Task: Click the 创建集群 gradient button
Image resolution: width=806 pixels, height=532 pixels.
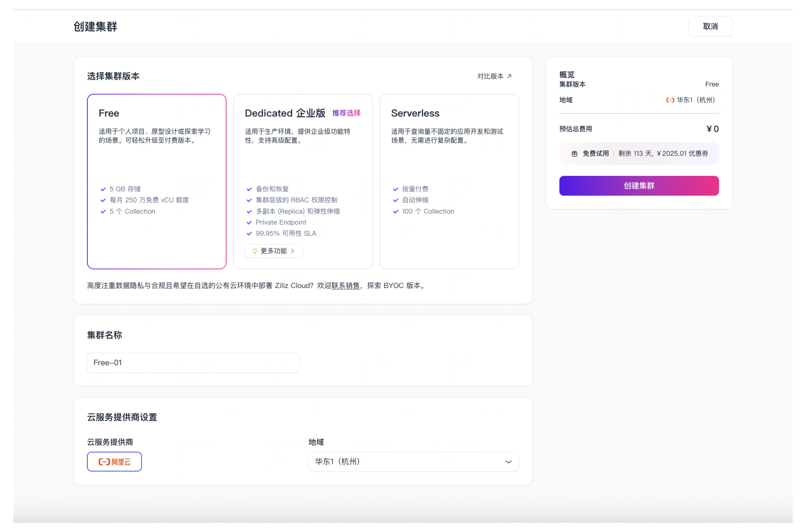Action: [639, 186]
